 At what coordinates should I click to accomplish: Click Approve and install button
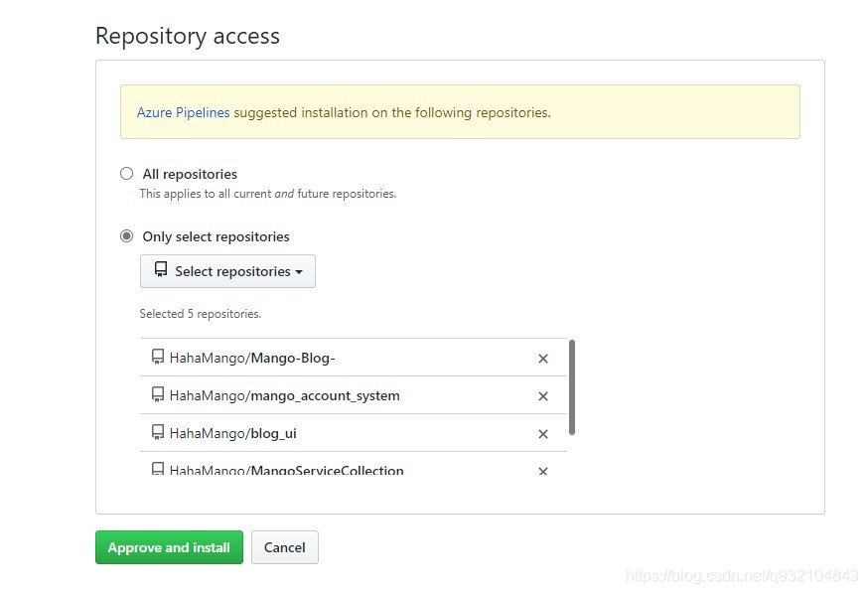click(x=169, y=547)
